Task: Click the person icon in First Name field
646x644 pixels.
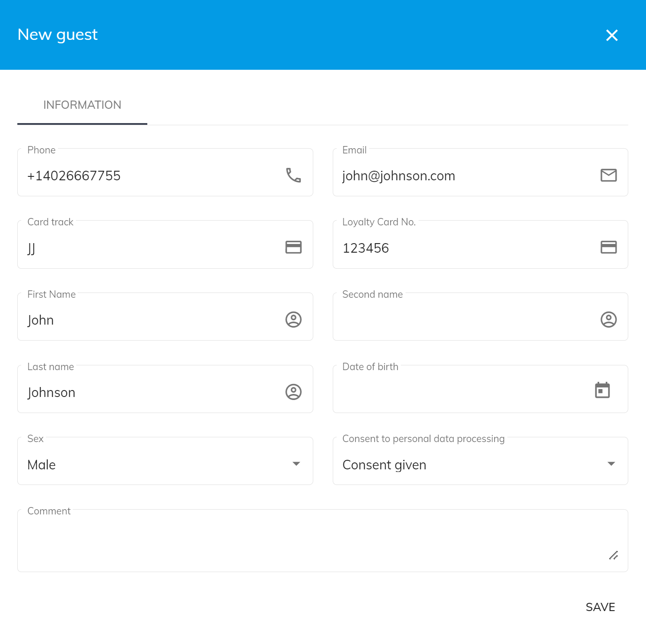Action: pos(293,319)
